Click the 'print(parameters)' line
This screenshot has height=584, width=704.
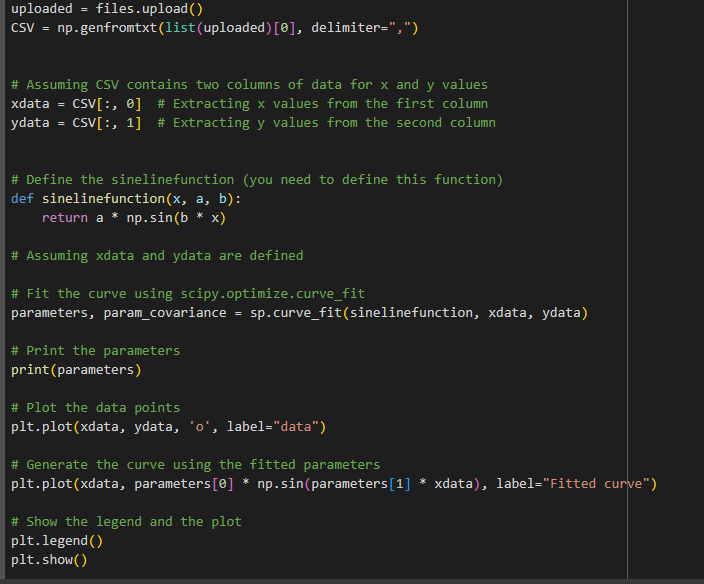point(76,369)
